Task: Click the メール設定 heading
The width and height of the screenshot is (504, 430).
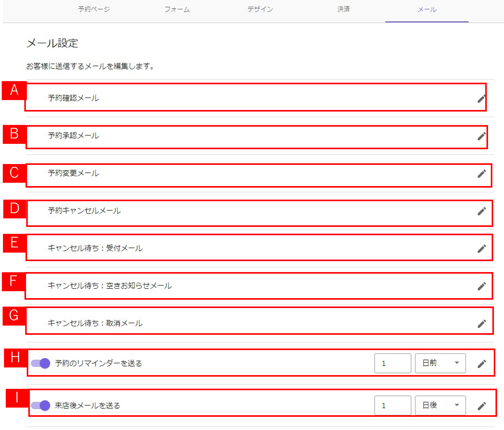Action: pos(52,43)
